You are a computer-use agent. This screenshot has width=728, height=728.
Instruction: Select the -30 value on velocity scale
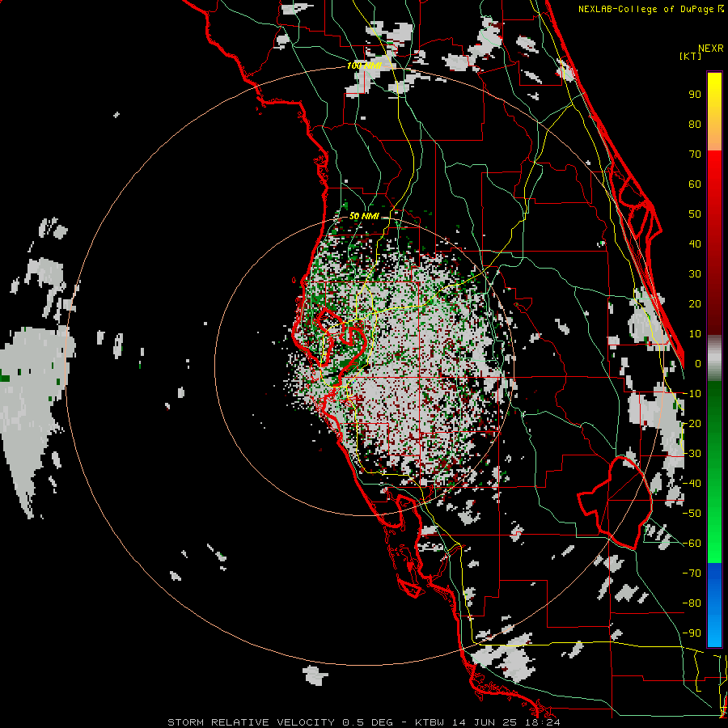[692, 454]
